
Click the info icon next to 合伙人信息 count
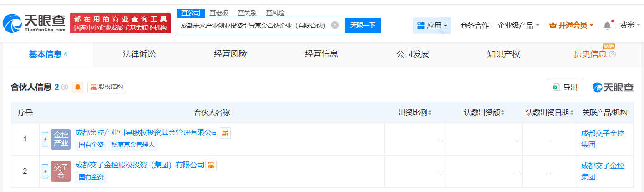(x=65, y=87)
